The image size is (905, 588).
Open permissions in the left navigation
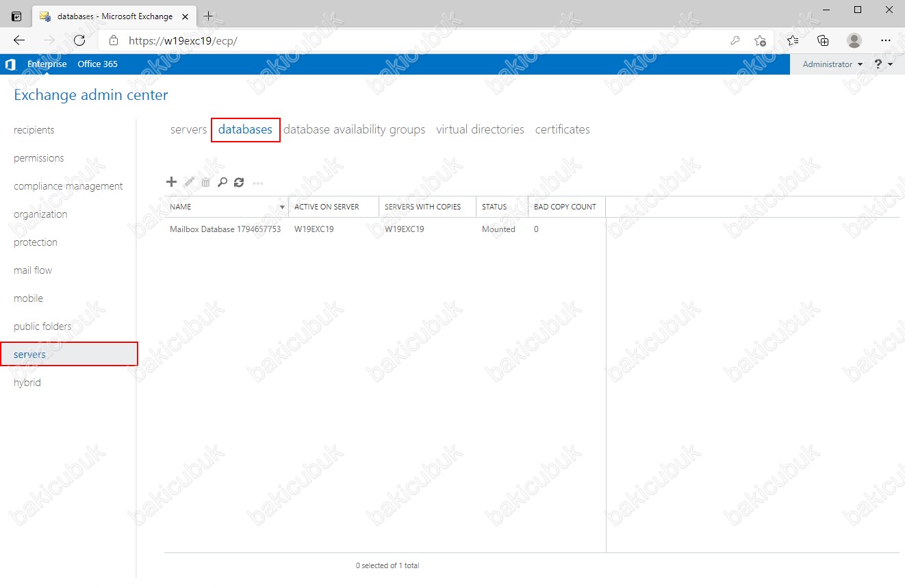pos(39,158)
